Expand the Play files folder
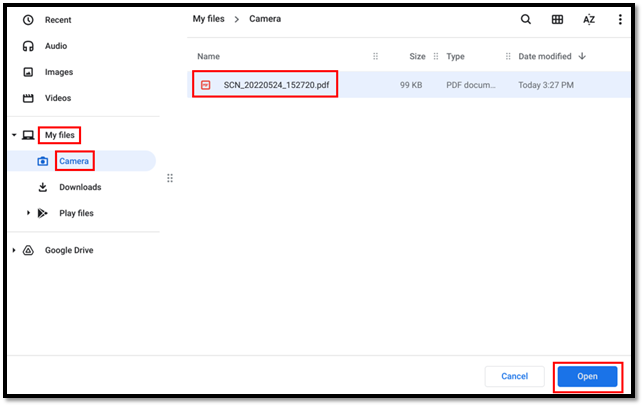 [28, 213]
